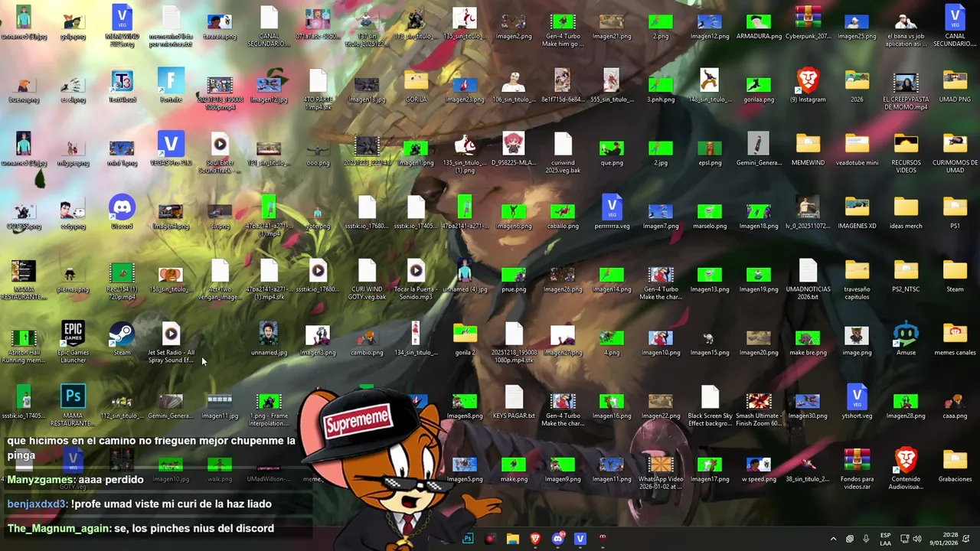Select the Amuse desktop icon

(906, 339)
